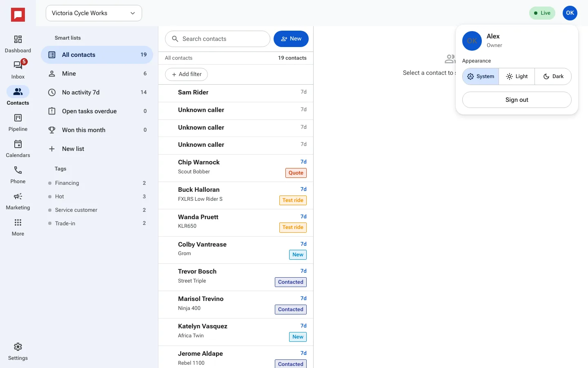The height and width of the screenshot is (368, 588).
Task: Select the All contacts smart list
Action: [97, 55]
